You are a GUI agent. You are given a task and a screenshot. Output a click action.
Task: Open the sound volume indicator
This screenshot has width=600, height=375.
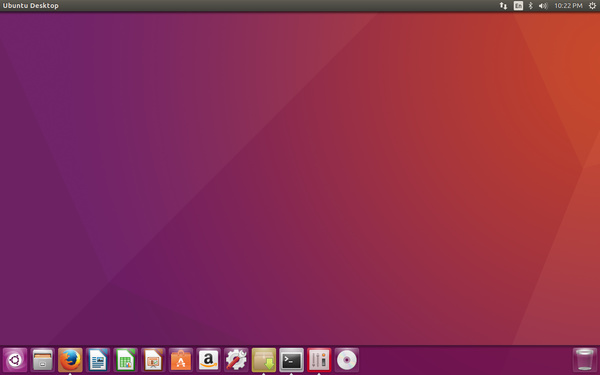(543, 6)
